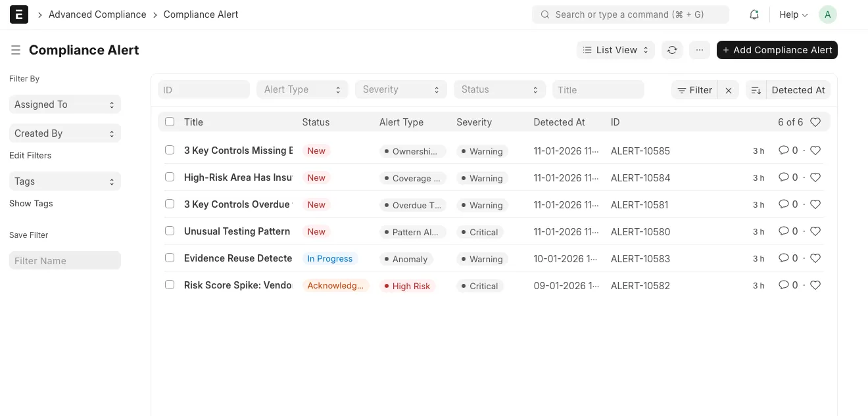Select the Risk Score Spike row checkbox
This screenshot has width=868, height=416.
pyautogui.click(x=170, y=285)
